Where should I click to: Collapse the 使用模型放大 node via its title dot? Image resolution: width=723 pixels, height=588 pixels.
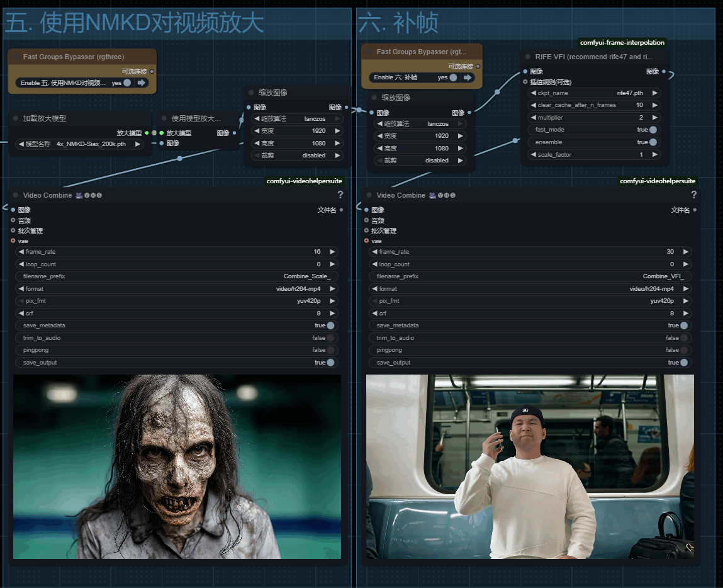(164, 118)
